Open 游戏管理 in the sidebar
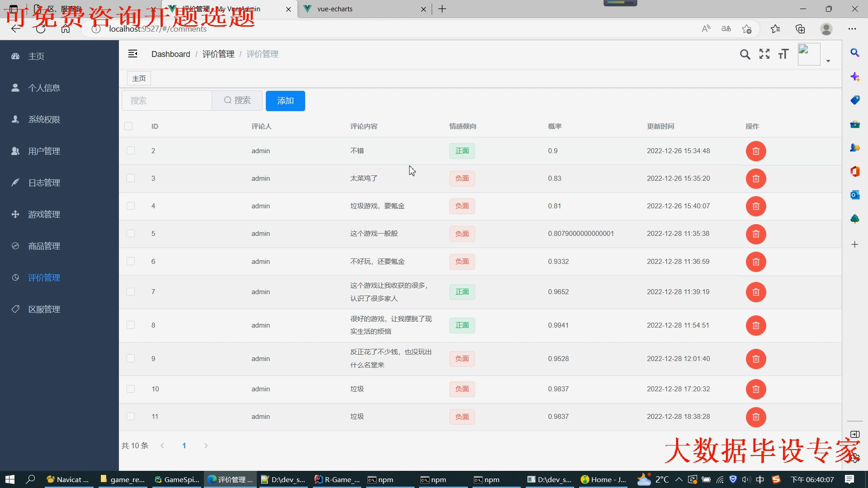Image resolution: width=868 pixels, height=488 pixels. coord(44,214)
